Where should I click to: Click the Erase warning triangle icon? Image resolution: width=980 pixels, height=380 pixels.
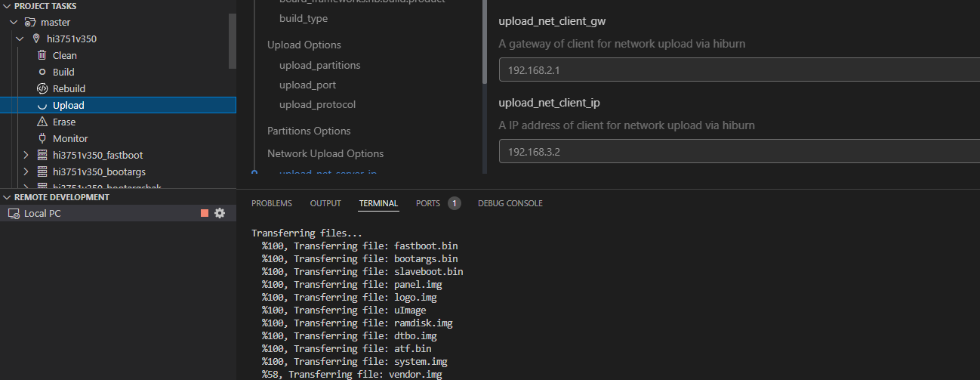click(42, 122)
